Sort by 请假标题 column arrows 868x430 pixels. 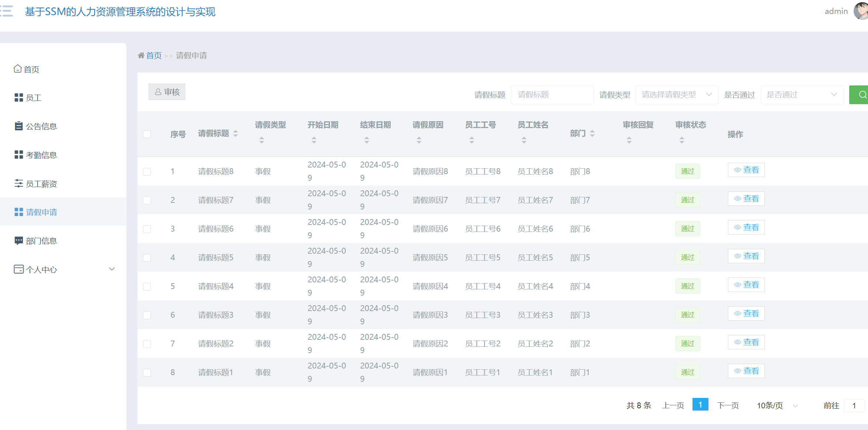[236, 133]
